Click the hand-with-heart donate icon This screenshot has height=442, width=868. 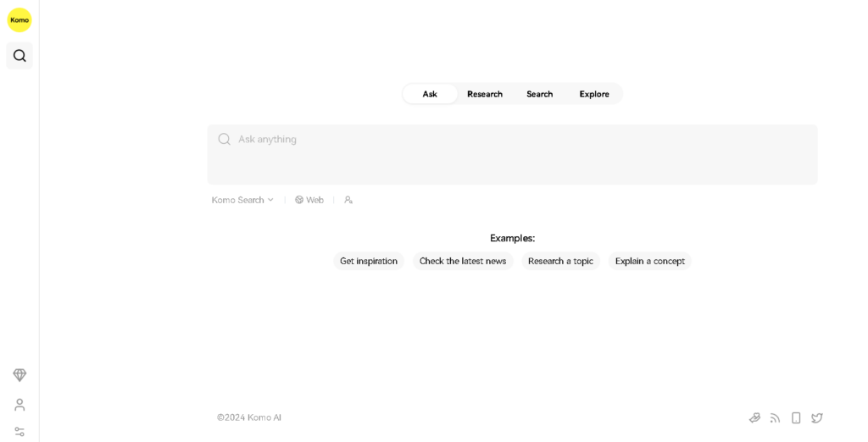[754, 417]
